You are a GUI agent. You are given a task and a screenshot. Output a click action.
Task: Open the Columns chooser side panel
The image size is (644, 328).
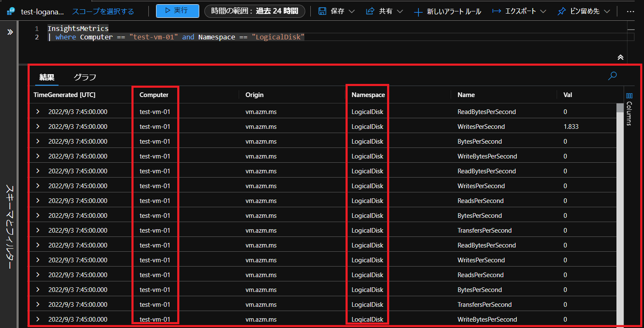tap(629, 109)
